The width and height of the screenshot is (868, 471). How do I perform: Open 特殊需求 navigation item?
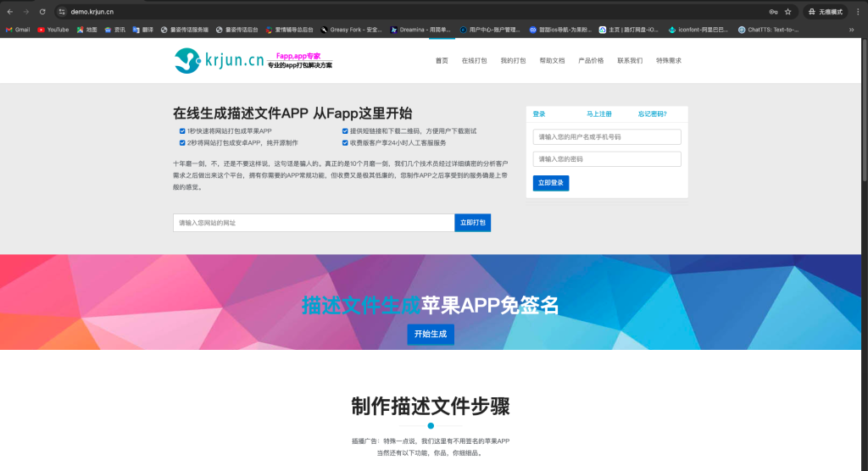coord(669,61)
